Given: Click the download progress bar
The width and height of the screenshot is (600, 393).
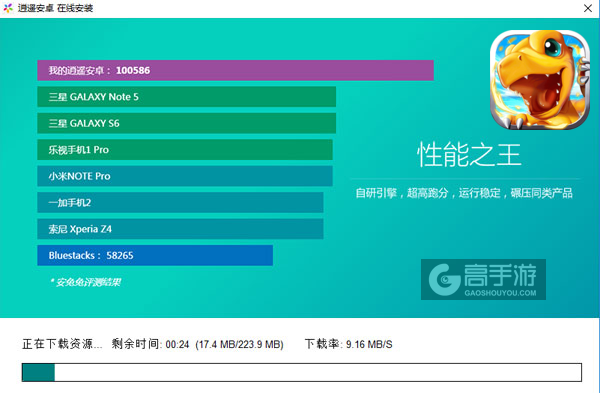Looking at the screenshot, I should [302, 372].
